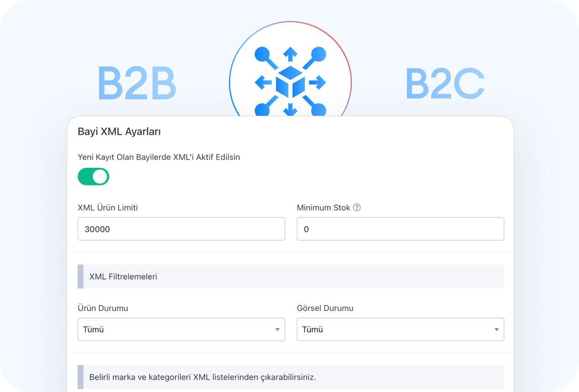Click the Minimum Stok help question-mark icon
Screen dimensions: 579x392
(x=357, y=207)
